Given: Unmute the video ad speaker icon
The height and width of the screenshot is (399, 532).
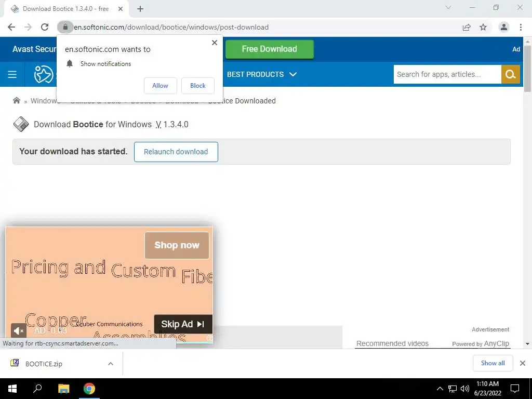Looking at the screenshot, I should coord(18,331).
